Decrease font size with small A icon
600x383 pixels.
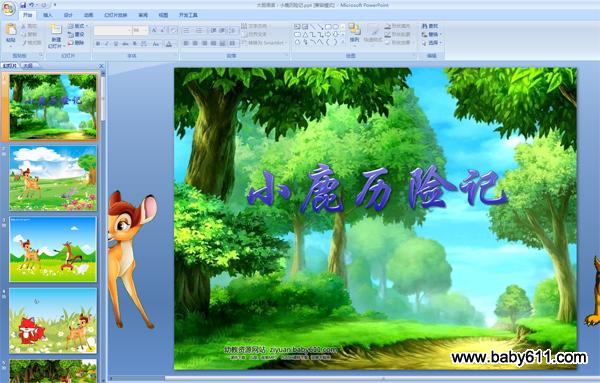pos(163,30)
